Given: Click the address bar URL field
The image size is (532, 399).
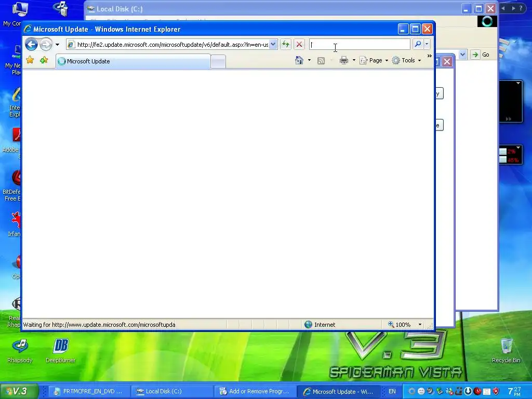Looking at the screenshot, I should [172, 45].
